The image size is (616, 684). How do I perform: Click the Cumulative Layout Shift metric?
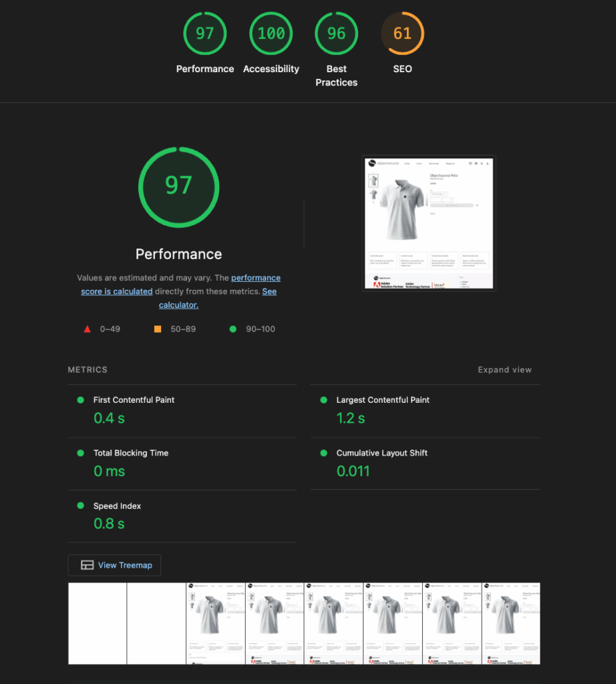pos(426,464)
